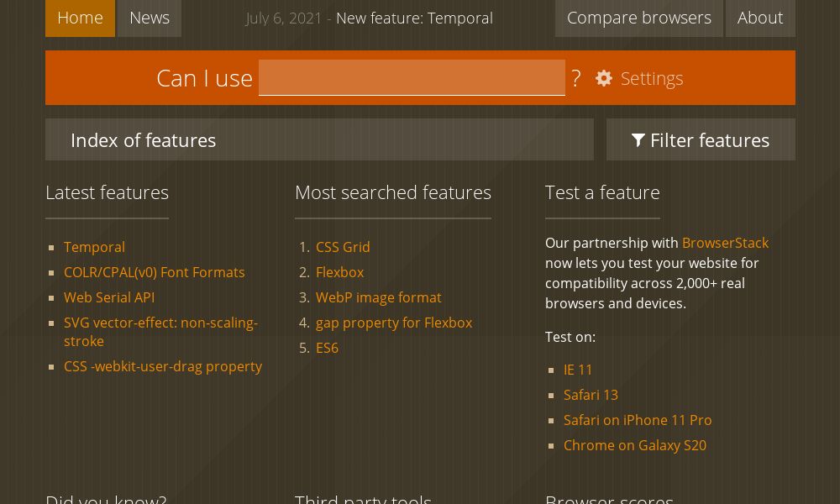Open the Flexbox feature page
The height and width of the screenshot is (504, 840).
point(339,272)
